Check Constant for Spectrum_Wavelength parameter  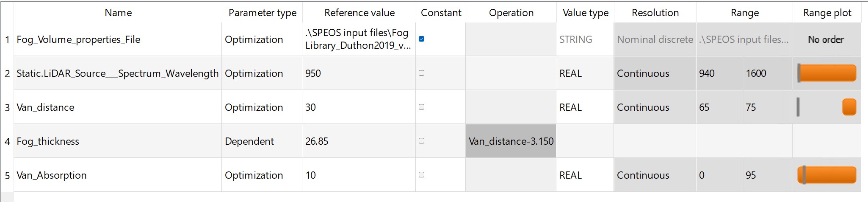coord(421,73)
